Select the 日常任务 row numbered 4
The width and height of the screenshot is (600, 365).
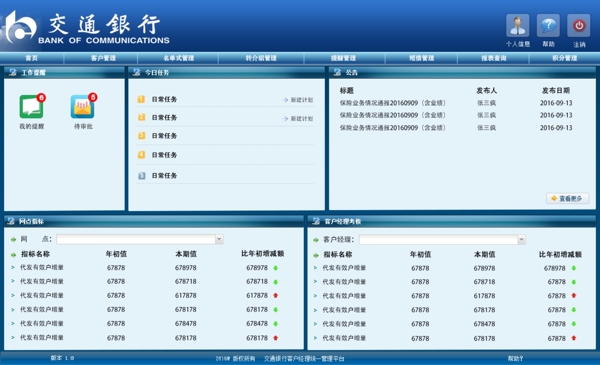tap(225, 155)
